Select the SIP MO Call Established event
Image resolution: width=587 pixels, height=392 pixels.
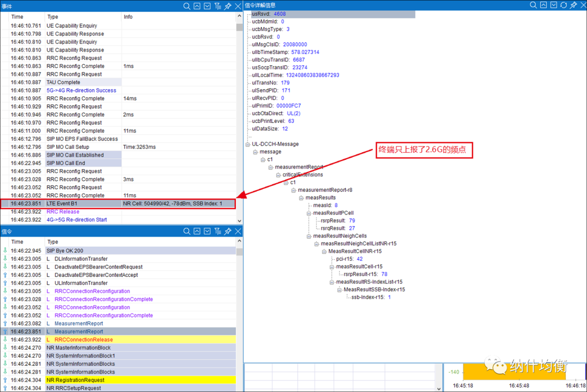(75, 155)
